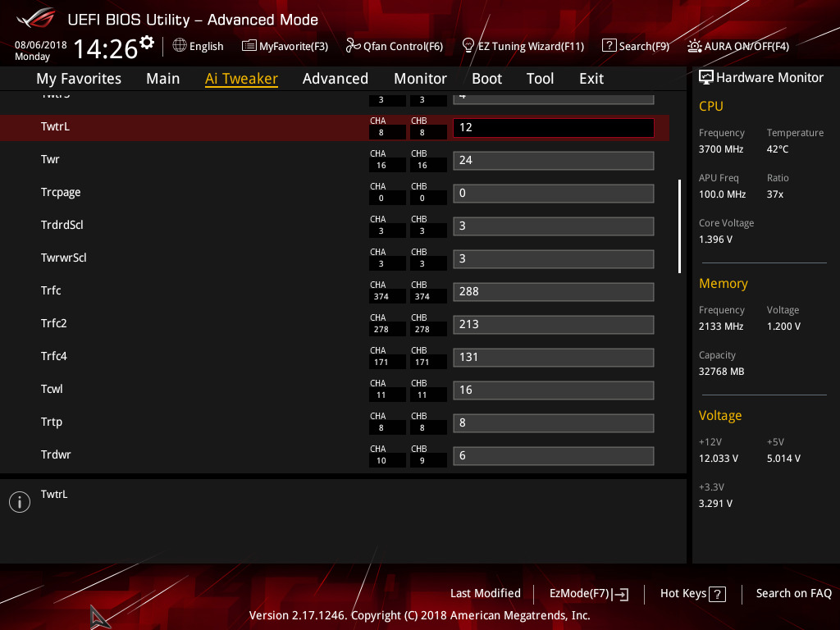Switch to the Monitor tab
The width and height of the screenshot is (840, 630).
click(420, 79)
